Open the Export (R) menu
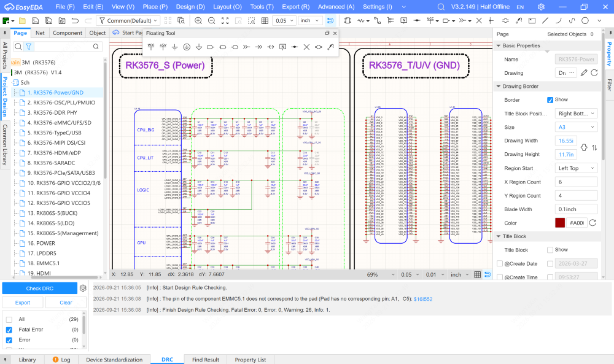This screenshot has height=364, width=614. 296,7
